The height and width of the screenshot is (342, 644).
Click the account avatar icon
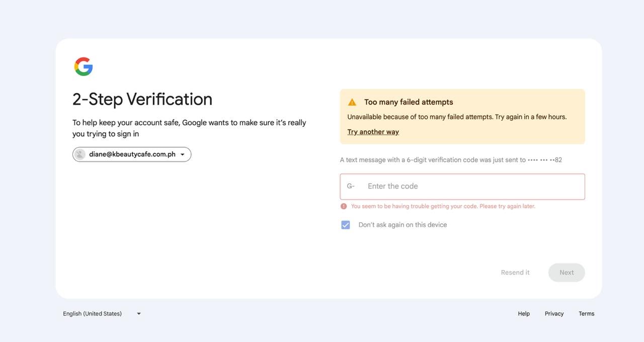tap(80, 154)
